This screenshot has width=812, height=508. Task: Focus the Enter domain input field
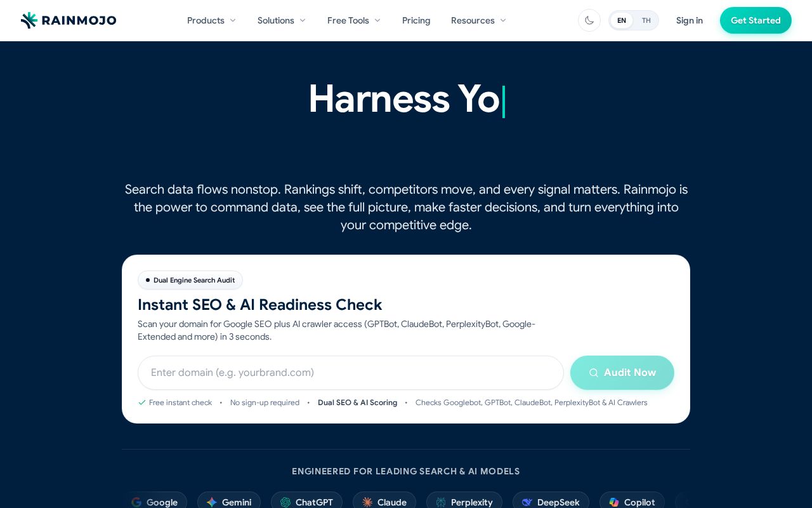pos(351,373)
